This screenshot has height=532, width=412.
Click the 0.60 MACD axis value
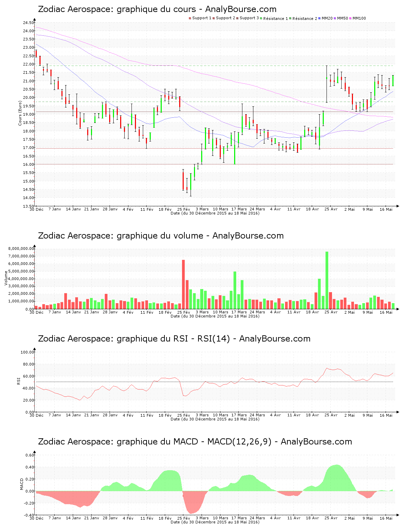point(30,455)
